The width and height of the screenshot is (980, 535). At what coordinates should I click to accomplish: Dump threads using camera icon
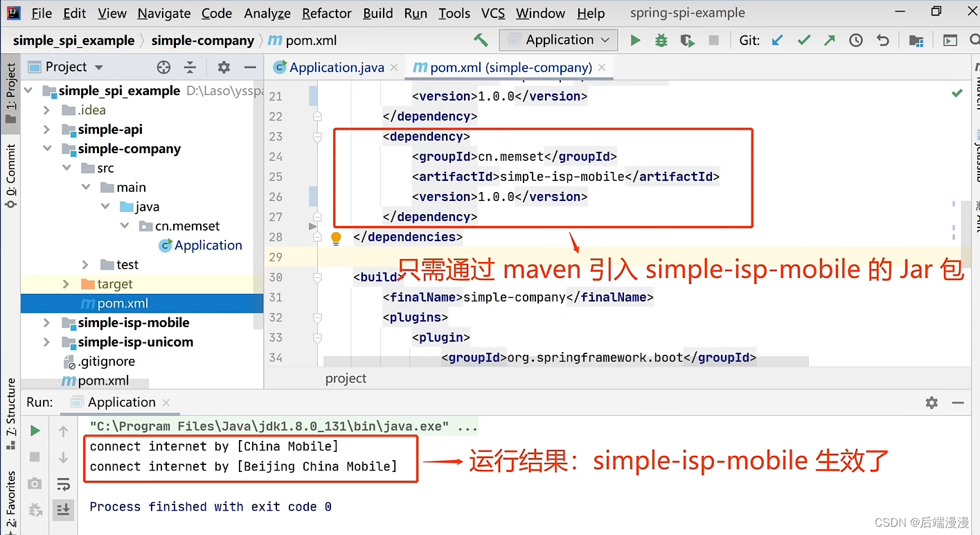click(35, 484)
